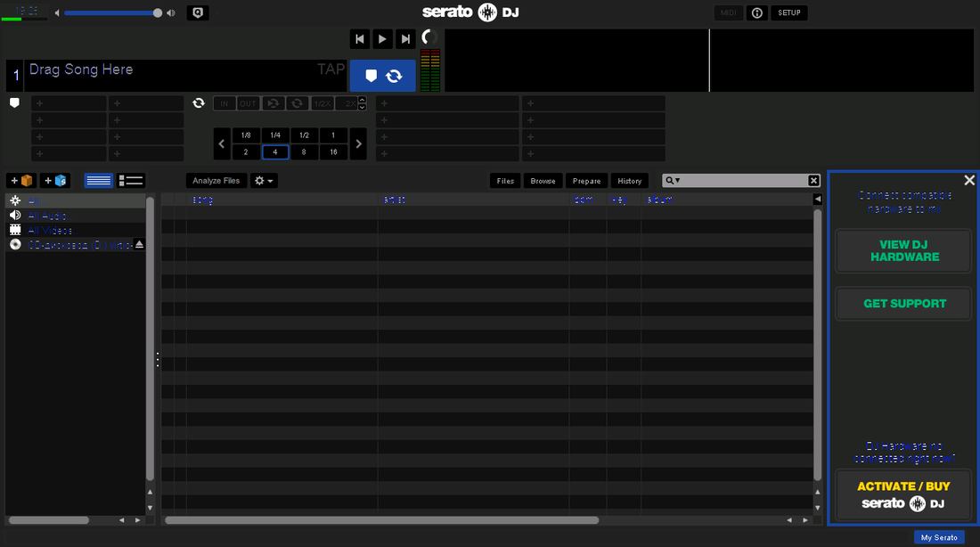The image size is (980, 547).
Task: Adjust the main volume slider at top left
Action: tap(111, 12)
